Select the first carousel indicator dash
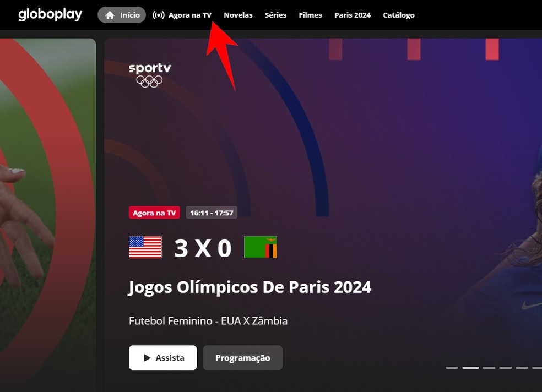The height and width of the screenshot is (392, 542). click(x=452, y=368)
